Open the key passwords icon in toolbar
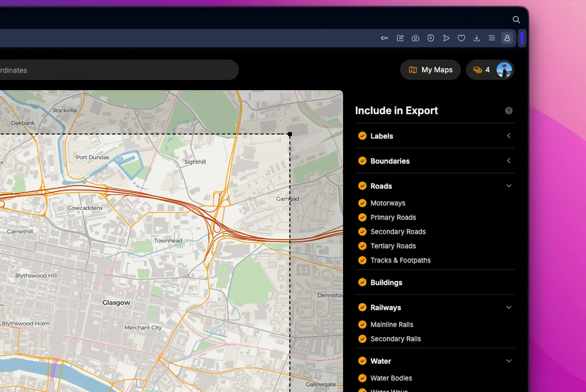This screenshot has width=586, height=392. pos(384,38)
